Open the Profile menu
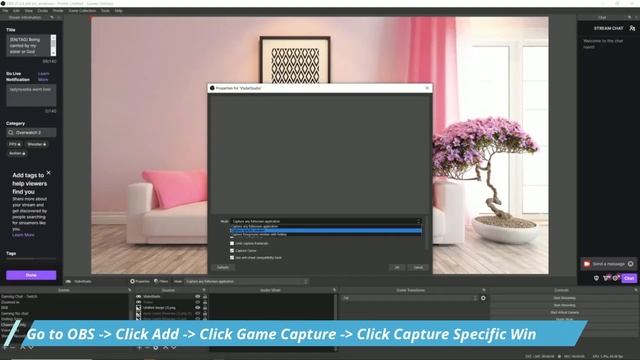The width and height of the screenshot is (640, 360). point(58,11)
